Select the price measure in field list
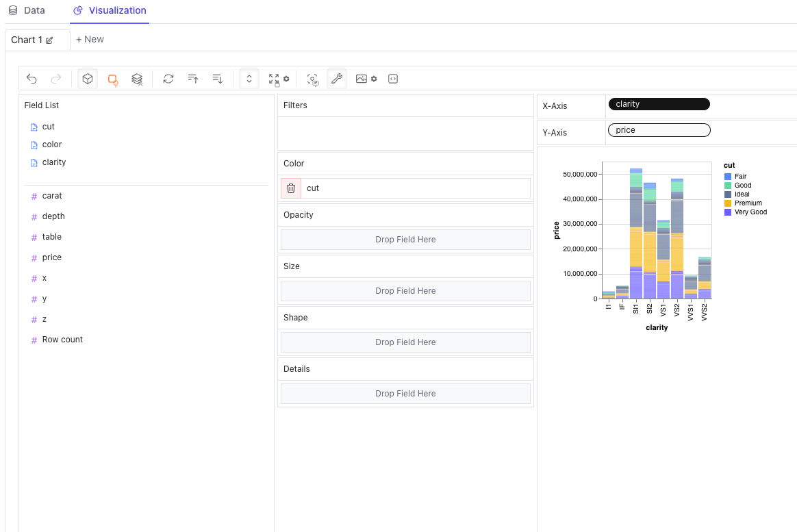797x532 pixels. click(52, 257)
